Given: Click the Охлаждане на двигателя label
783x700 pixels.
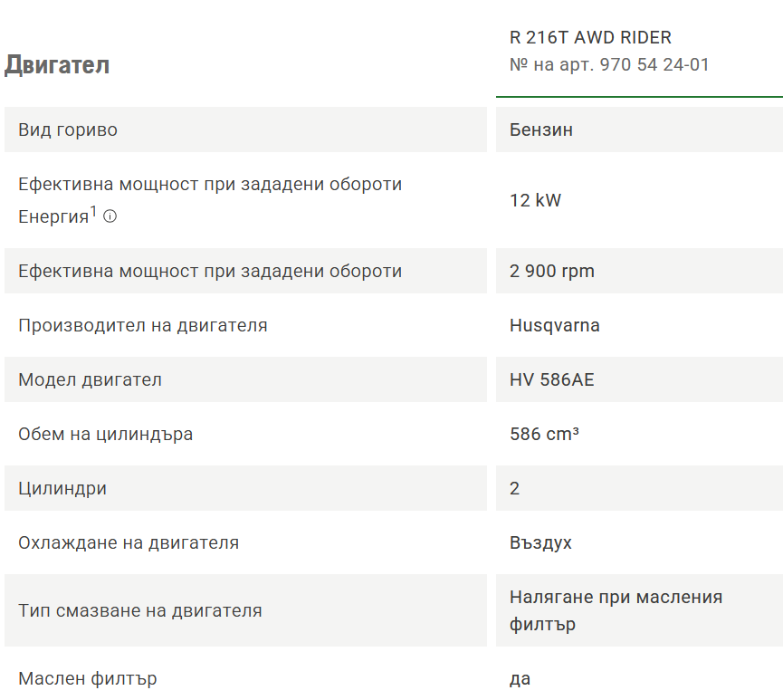Looking at the screenshot, I should click(129, 543).
